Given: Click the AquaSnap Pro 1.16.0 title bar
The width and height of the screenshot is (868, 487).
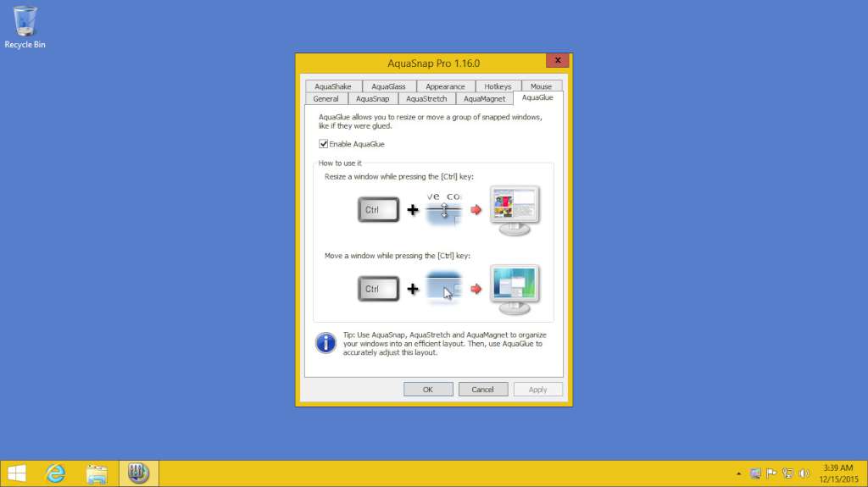Looking at the screenshot, I should (x=433, y=63).
